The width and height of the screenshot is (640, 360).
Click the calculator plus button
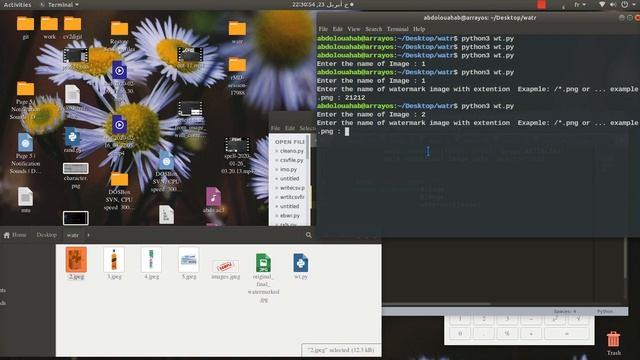pyautogui.click(x=531, y=333)
